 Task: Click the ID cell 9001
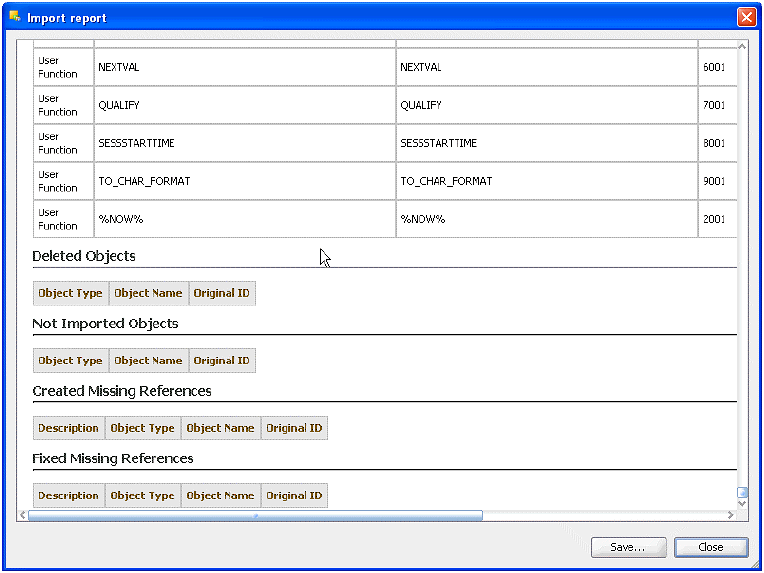[x=717, y=181]
